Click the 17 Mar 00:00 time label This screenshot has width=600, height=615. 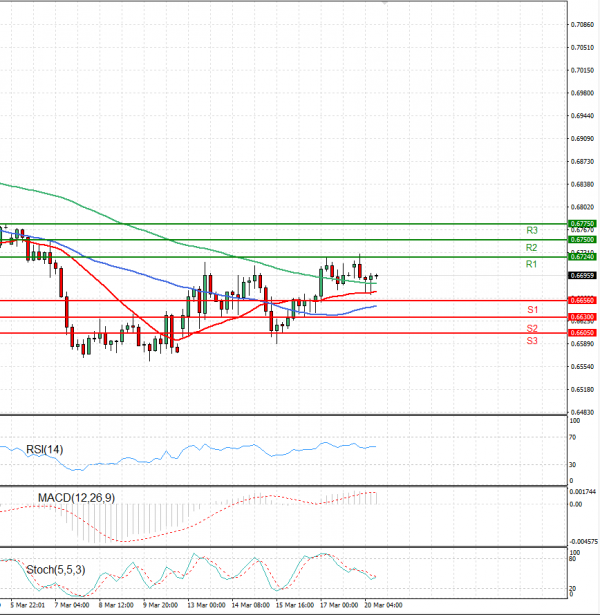[339, 605]
